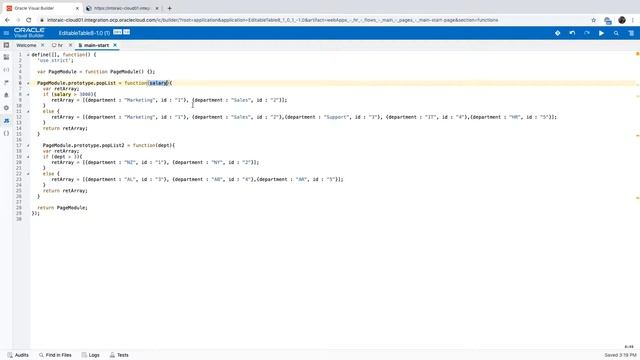Close the hr tab
Screen dimensions: 640x360
(70, 45)
